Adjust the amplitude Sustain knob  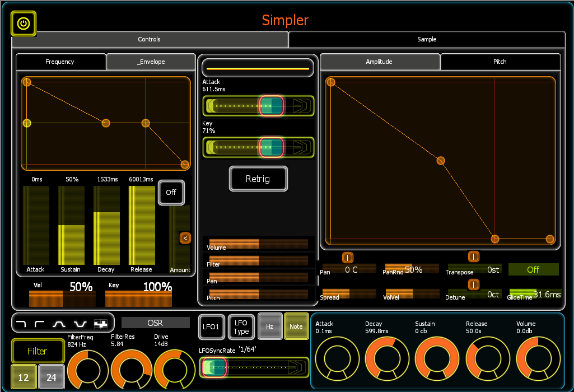(x=437, y=359)
